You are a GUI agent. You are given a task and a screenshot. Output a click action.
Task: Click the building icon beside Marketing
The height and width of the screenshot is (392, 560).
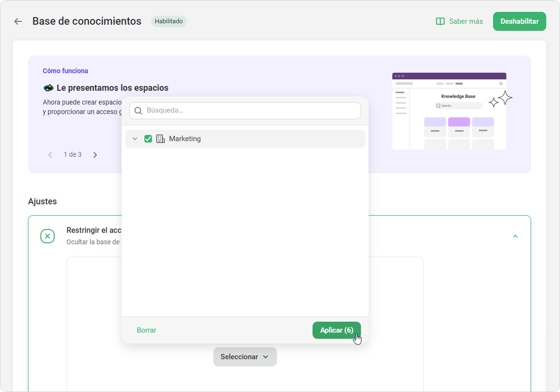(161, 139)
